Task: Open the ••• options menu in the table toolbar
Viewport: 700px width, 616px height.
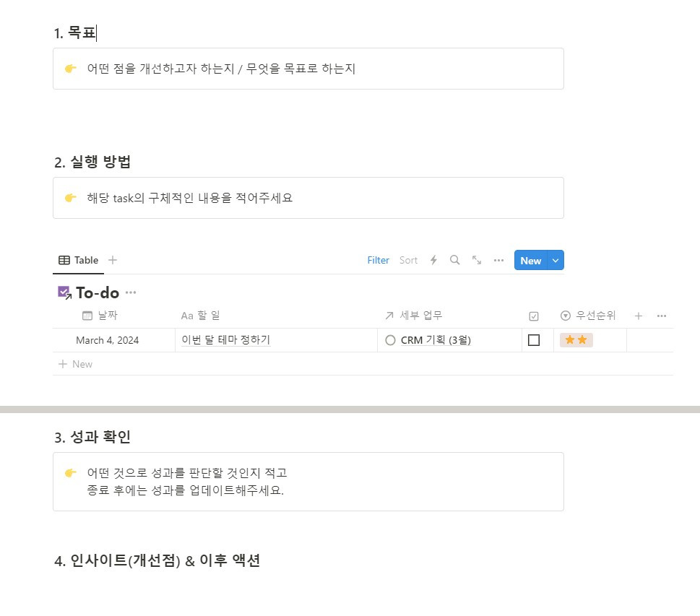Action: pos(498,260)
